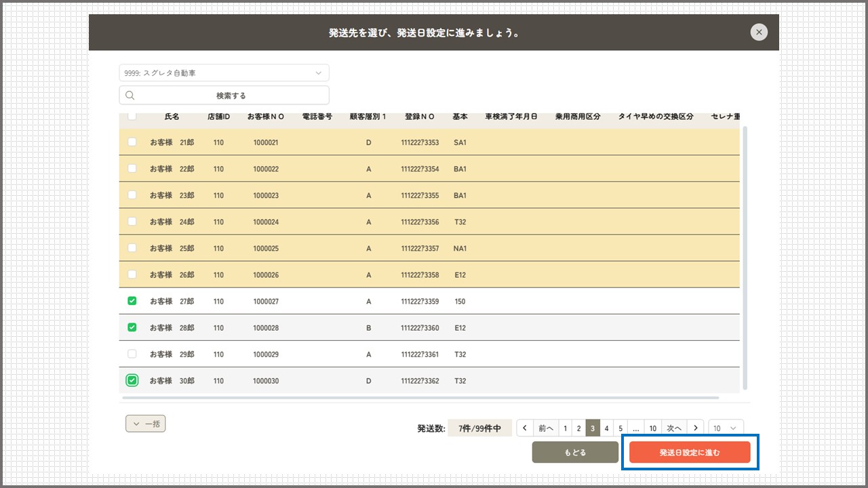Click the 電話番号 column header
868x488 pixels.
(x=317, y=117)
